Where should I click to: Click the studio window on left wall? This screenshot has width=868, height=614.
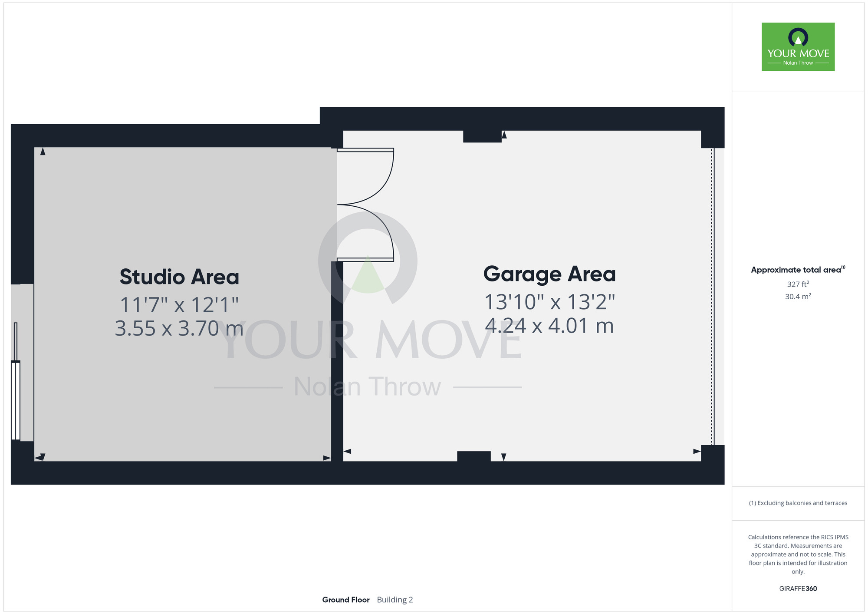[16, 400]
